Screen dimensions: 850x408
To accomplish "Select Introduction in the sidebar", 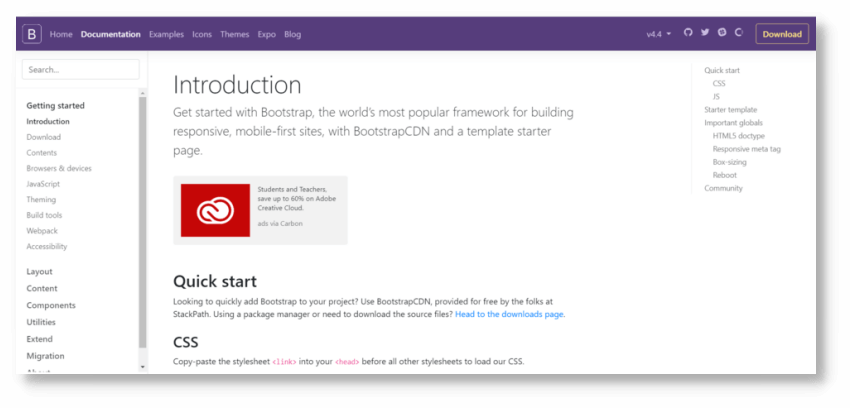I will [48, 121].
